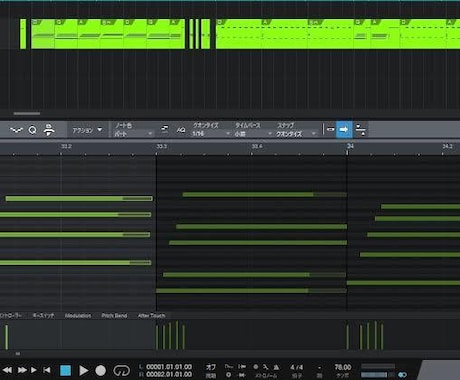Open the スナップ mode dropdown
This screenshot has height=380, width=460.
[x=296, y=133]
